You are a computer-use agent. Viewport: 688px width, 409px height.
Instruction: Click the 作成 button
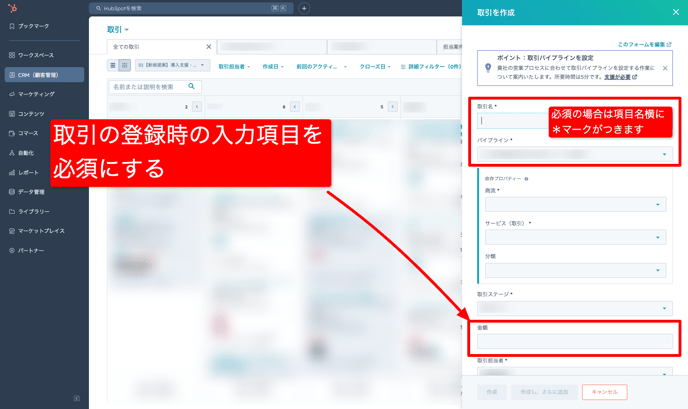(492, 392)
